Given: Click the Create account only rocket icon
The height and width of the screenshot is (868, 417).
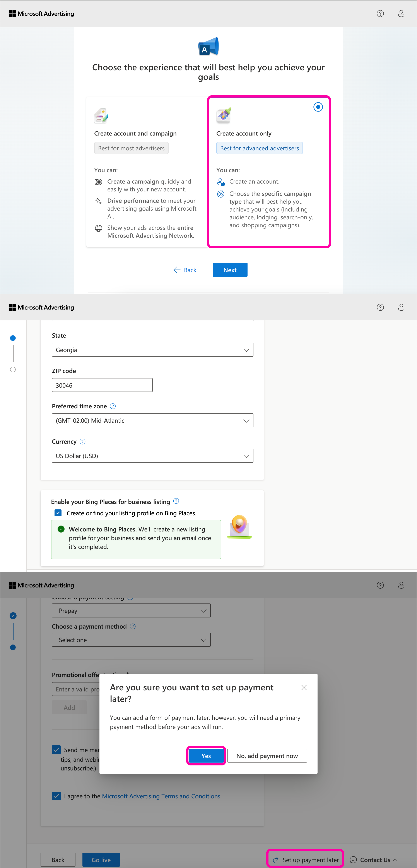Looking at the screenshot, I should pyautogui.click(x=224, y=115).
